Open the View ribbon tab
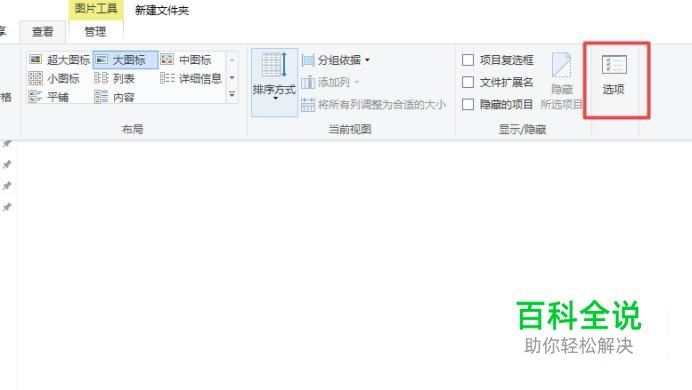692x390 pixels. tap(42, 32)
